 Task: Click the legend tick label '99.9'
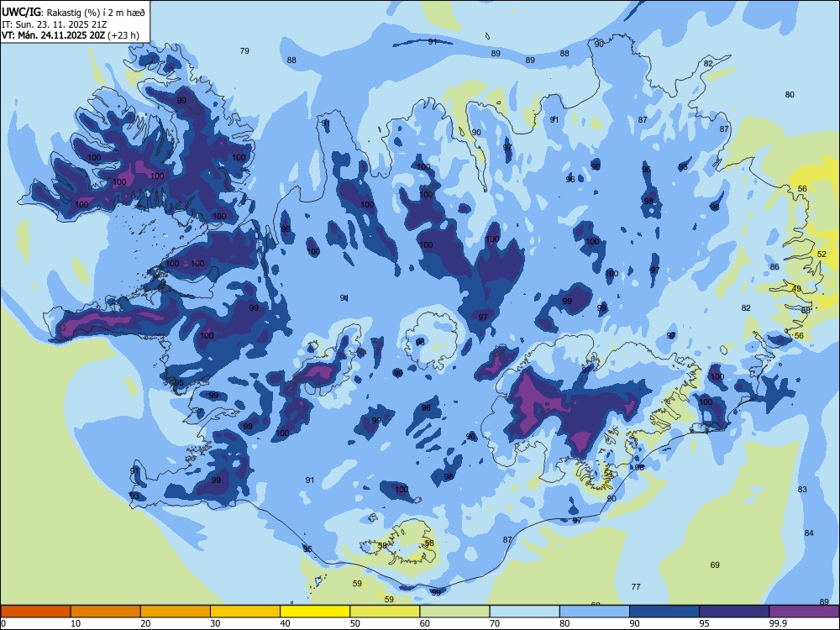tap(779, 623)
